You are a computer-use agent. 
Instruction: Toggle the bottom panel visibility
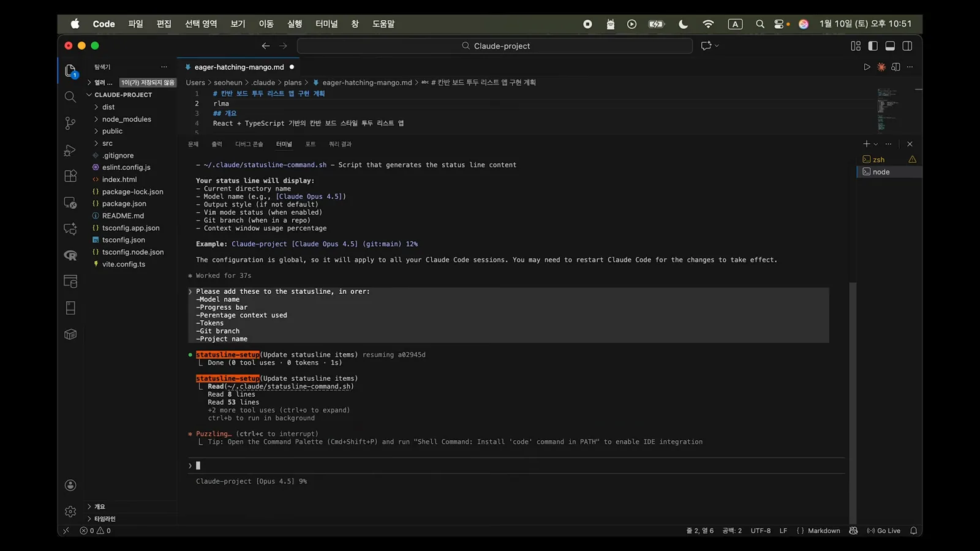point(890,46)
